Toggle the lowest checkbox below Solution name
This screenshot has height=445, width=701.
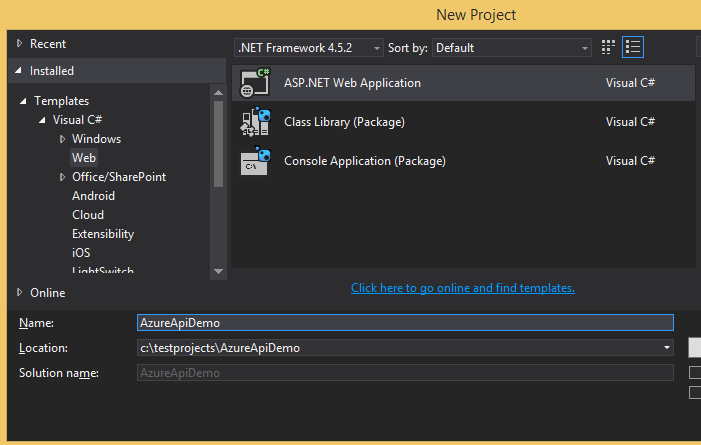pos(695,392)
